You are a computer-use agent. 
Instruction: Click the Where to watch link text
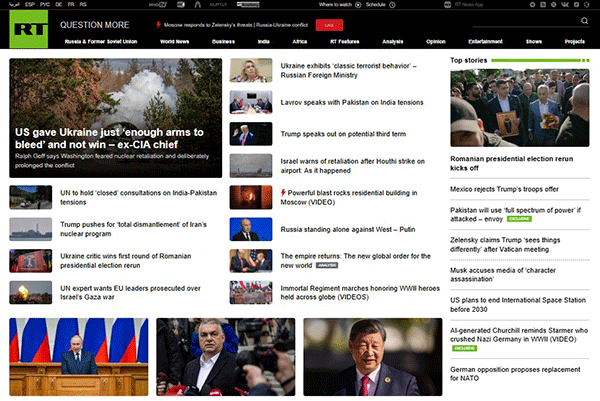pos(335,5)
